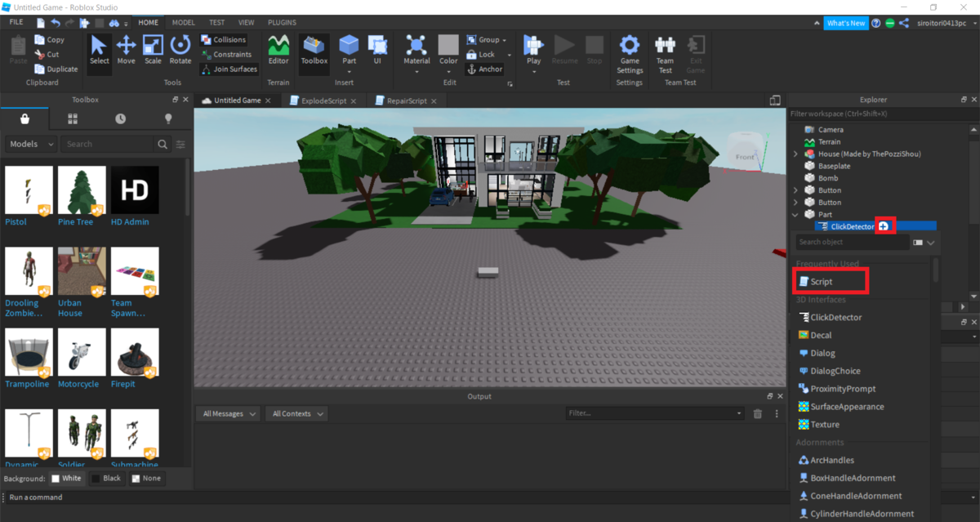Click the Copy clipboard button

pos(50,39)
